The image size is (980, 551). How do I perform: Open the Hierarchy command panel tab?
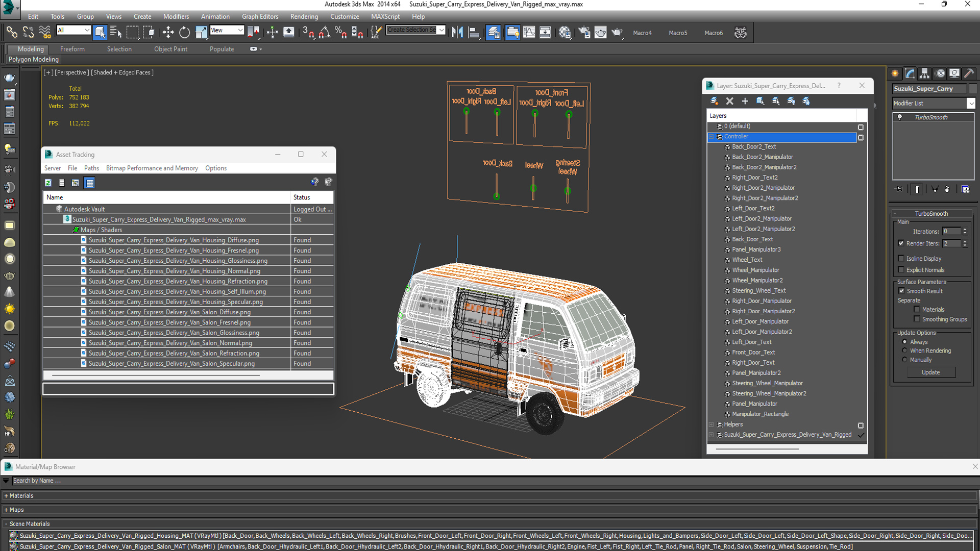pos(925,73)
